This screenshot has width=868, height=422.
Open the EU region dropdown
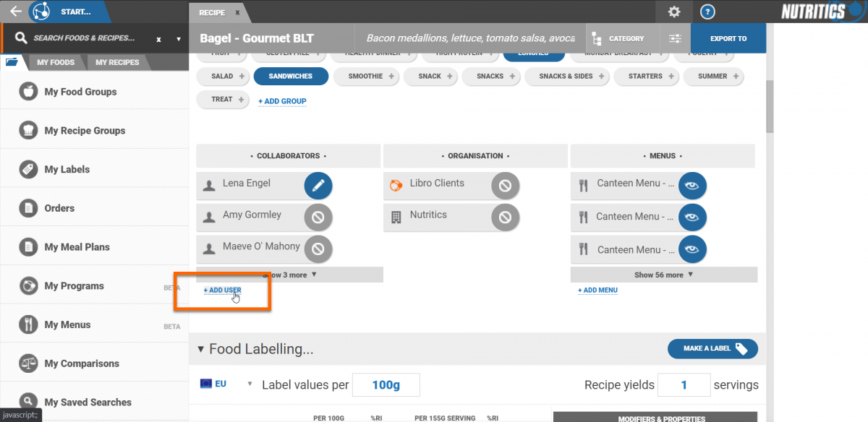[x=226, y=384]
